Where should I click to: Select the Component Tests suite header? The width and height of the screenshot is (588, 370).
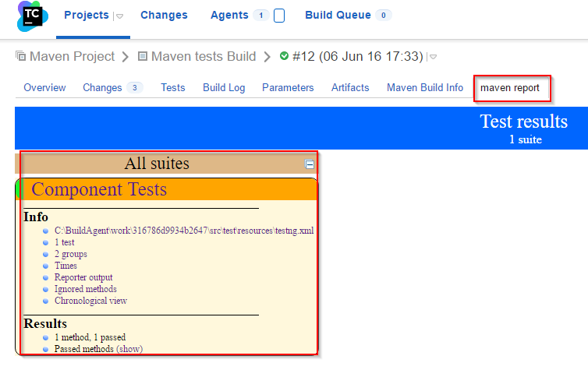(x=99, y=189)
